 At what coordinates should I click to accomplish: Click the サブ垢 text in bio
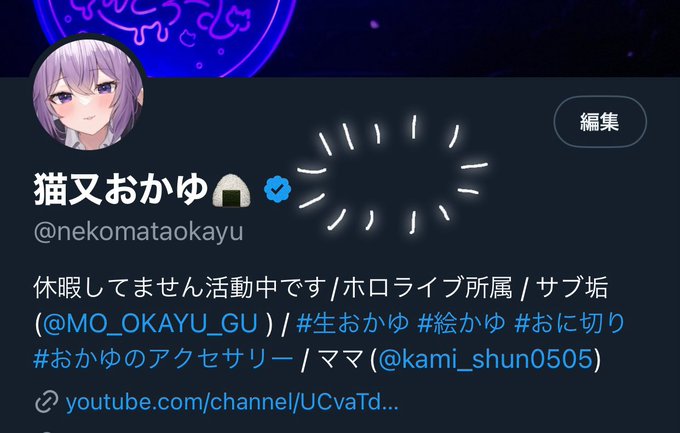(572, 288)
